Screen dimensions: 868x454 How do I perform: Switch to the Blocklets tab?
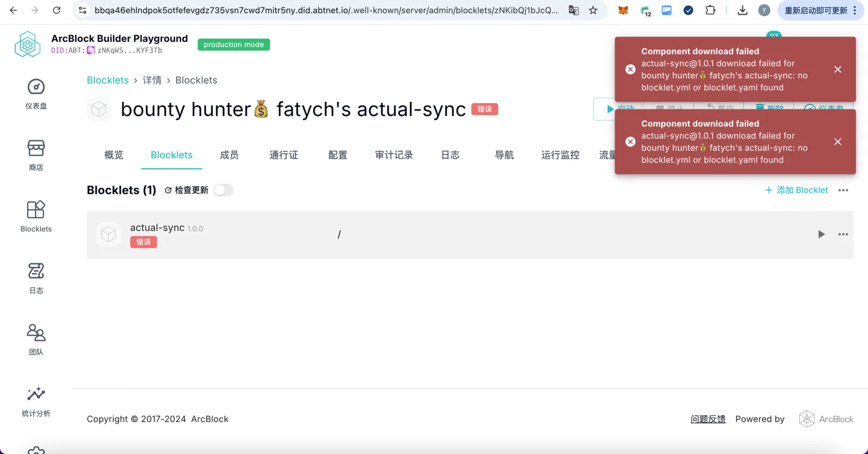[x=171, y=155]
